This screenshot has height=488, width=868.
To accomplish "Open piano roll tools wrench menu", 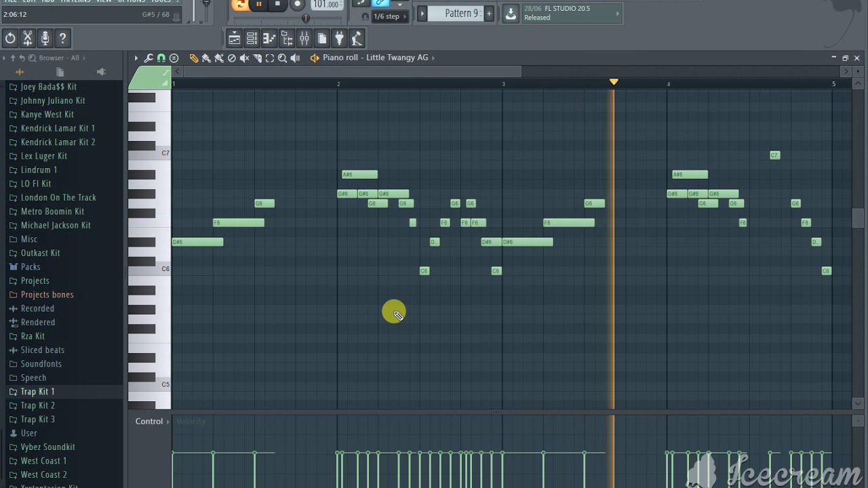I will tap(149, 58).
